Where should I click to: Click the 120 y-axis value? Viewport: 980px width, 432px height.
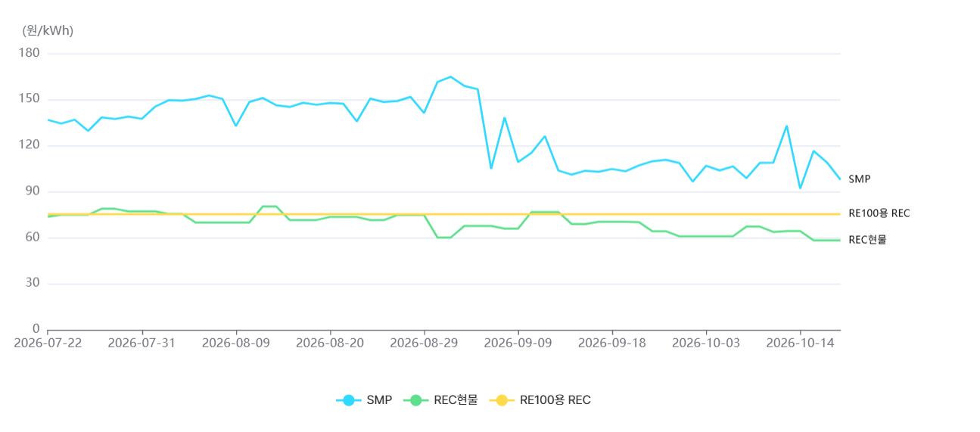click(x=31, y=145)
